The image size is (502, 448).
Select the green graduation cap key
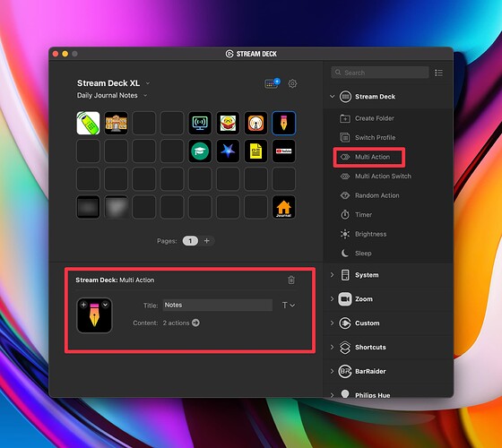(x=200, y=151)
